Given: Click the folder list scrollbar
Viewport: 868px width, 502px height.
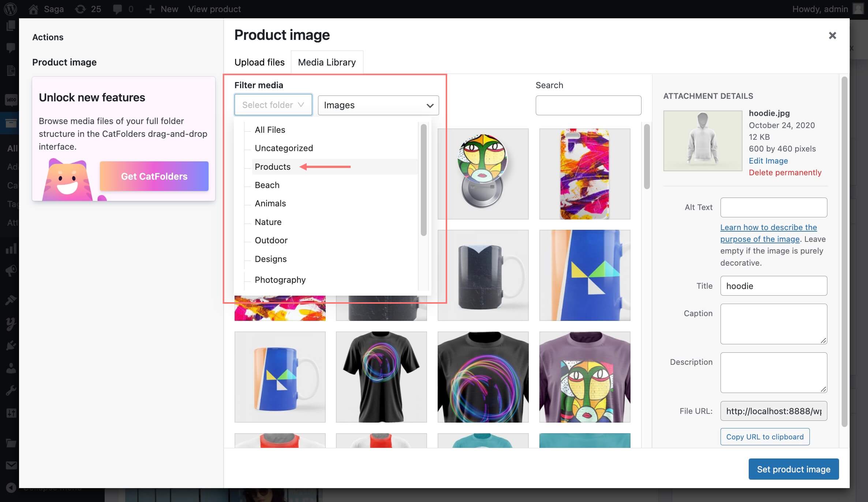Looking at the screenshot, I should coord(424,180).
